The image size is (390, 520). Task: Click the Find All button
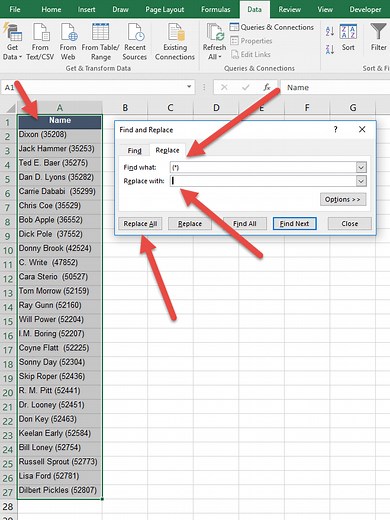245,224
